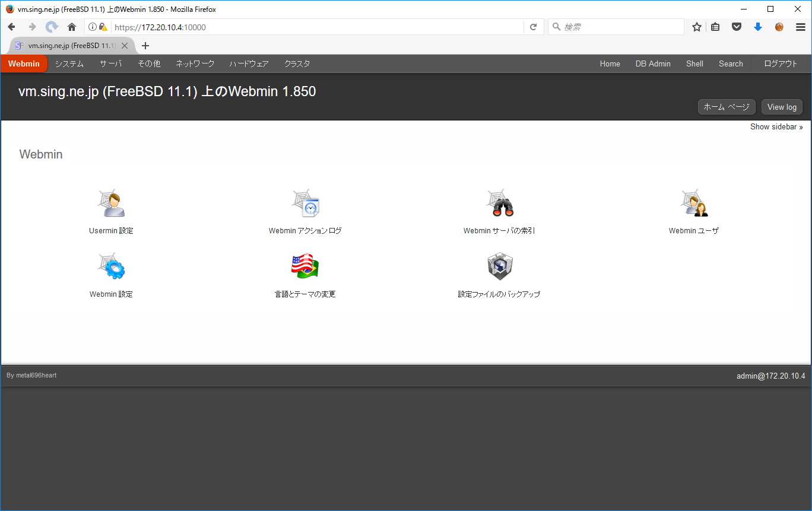Open the Webmin サーバの索引 binoculars icon
Viewport: 812px width, 511px height.
pos(500,204)
